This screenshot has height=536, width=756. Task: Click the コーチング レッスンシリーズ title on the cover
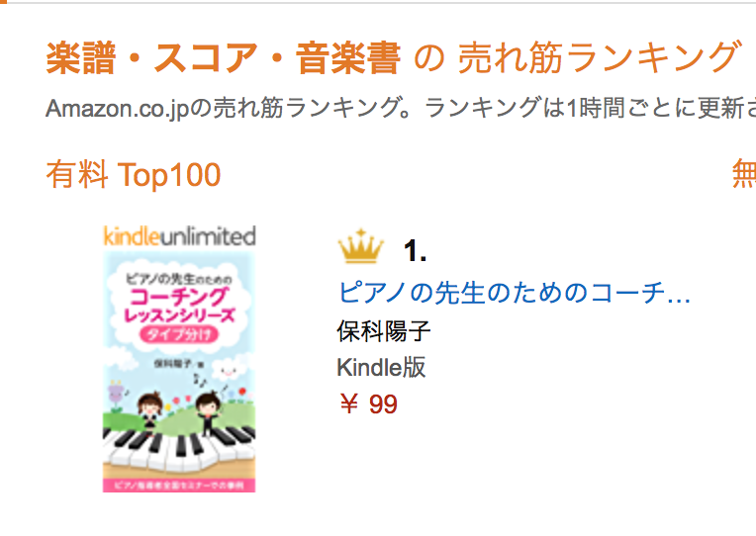178,306
